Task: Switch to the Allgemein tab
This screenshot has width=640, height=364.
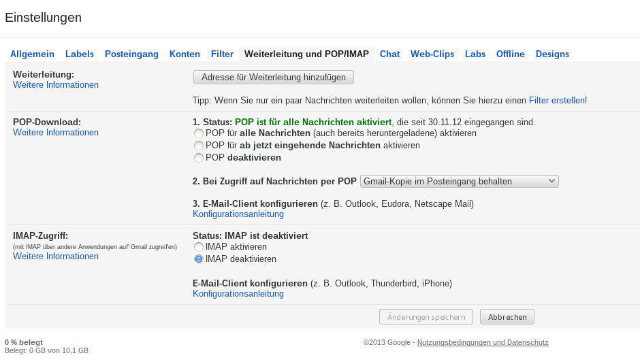Action: coord(32,54)
